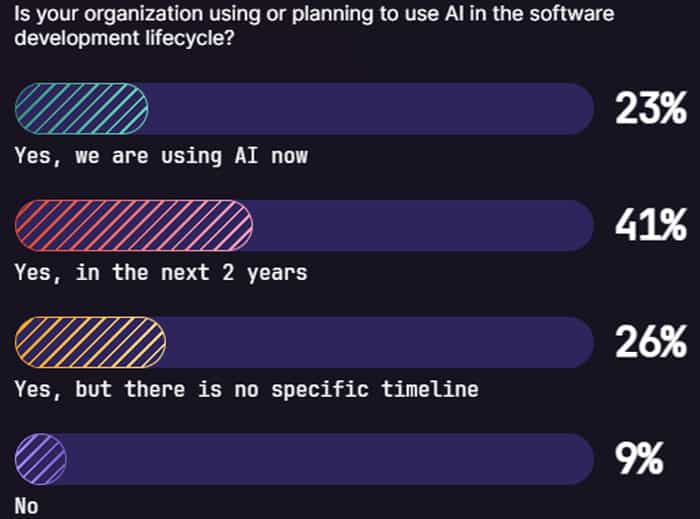Image resolution: width=700 pixels, height=519 pixels.
Task: Click the 'No' answer label
Action: click(x=26, y=507)
